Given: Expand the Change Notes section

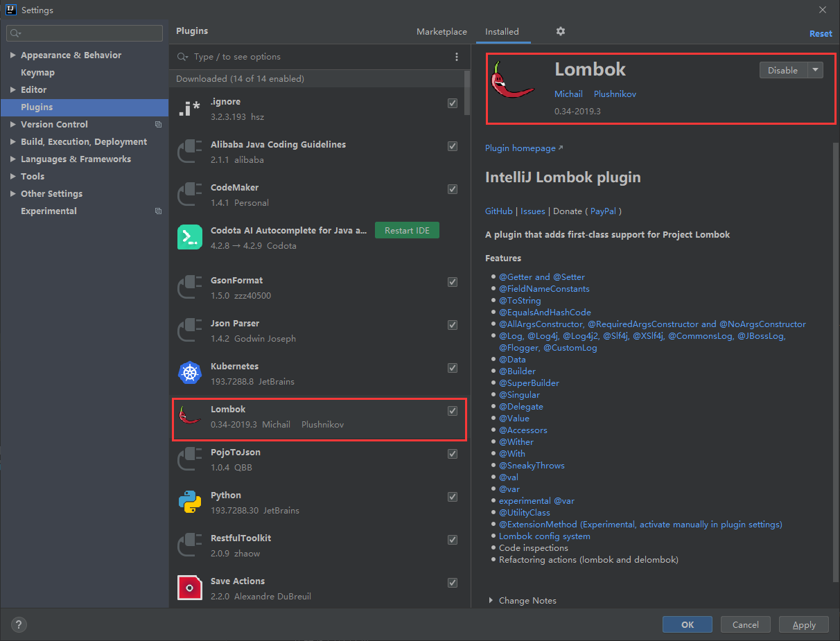Looking at the screenshot, I should coord(491,601).
